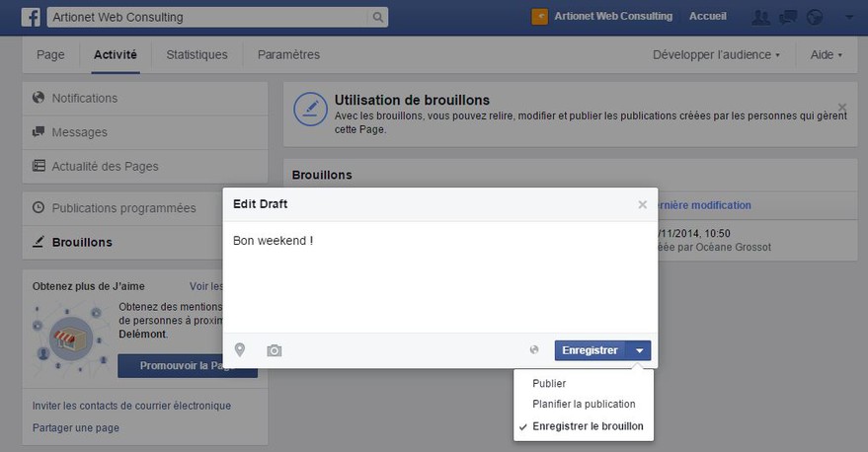Open Développer l'audience dropdown
Viewport: 868px width, 452px height.
point(716,54)
